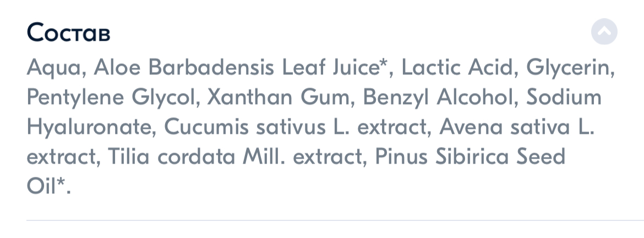Select the Benzyl Alcohol ingredient

click(437, 98)
